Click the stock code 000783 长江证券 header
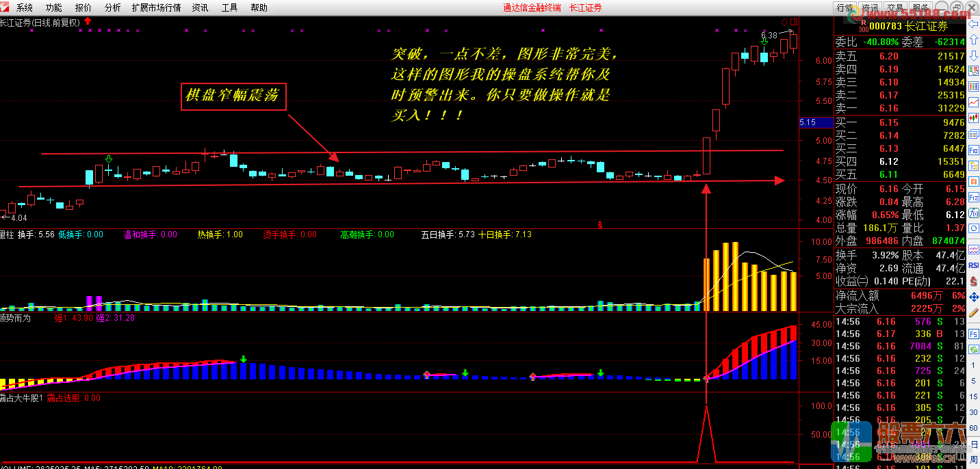The width and height of the screenshot is (980, 469). (x=910, y=26)
